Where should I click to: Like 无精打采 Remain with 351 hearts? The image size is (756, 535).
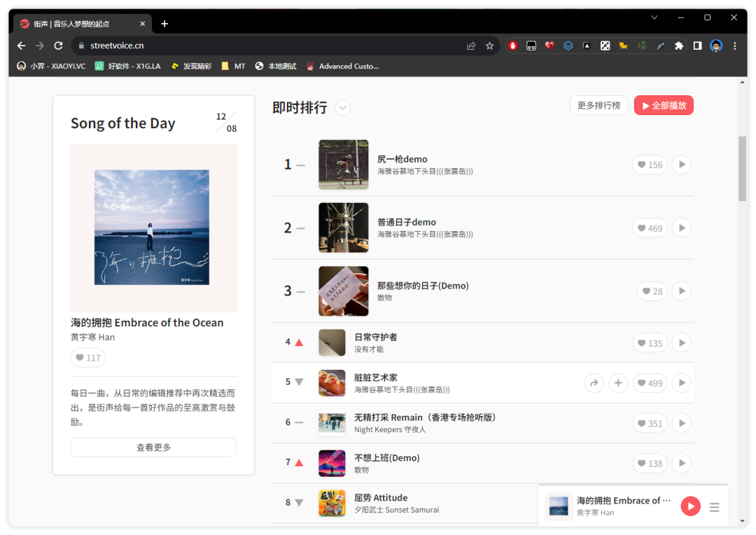[650, 423]
